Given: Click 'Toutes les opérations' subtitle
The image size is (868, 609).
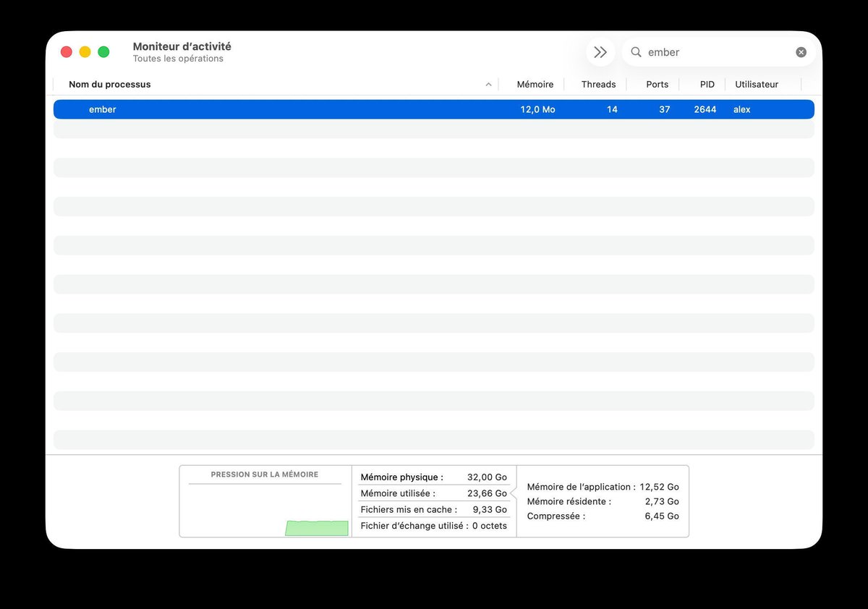Looking at the screenshot, I should point(178,59).
